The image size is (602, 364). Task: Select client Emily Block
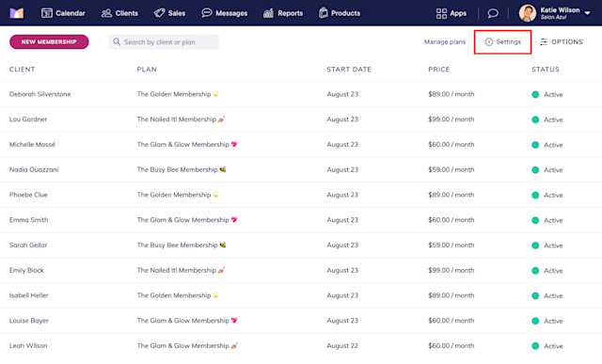26,270
